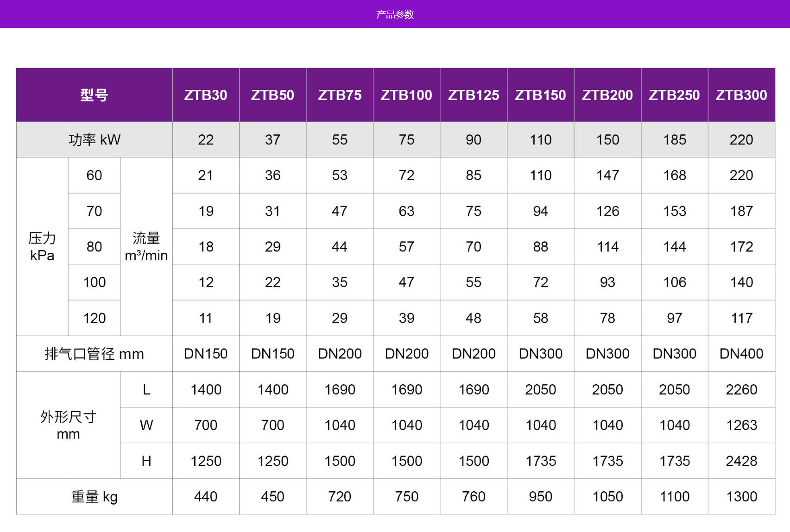
Task: Click the 产品参数 banner title
Action: pyautogui.click(x=395, y=14)
